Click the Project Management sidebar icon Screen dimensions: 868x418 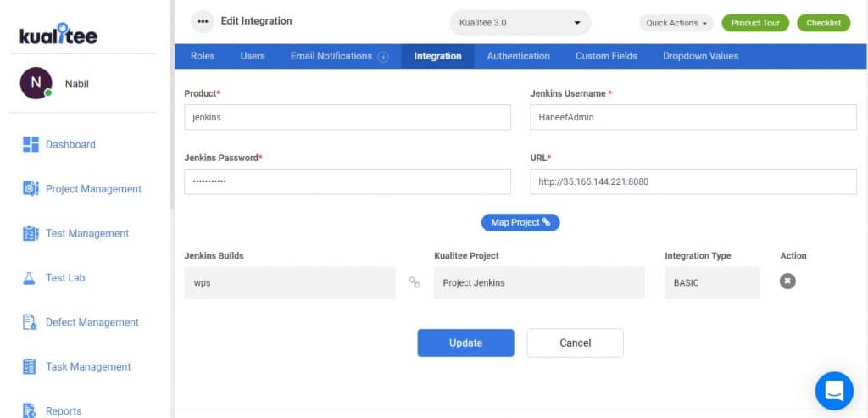click(x=31, y=188)
